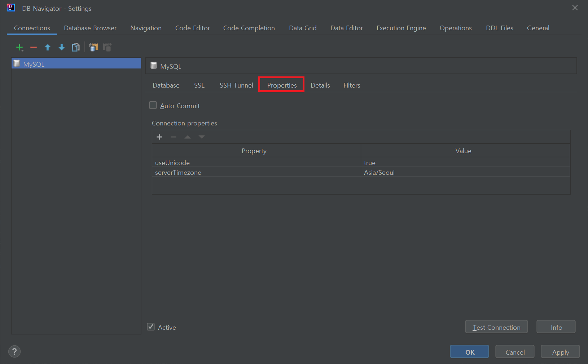The height and width of the screenshot is (364, 588).
Task: Add a new connection property
Action: tap(159, 137)
